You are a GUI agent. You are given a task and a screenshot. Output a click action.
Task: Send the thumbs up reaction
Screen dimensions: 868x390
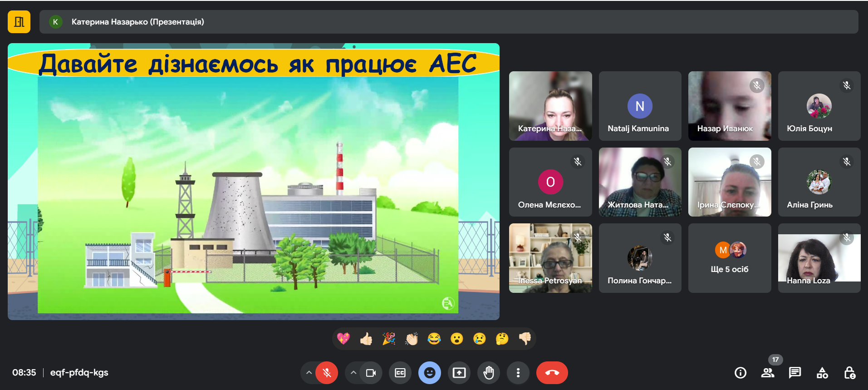[x=366, y=339]
